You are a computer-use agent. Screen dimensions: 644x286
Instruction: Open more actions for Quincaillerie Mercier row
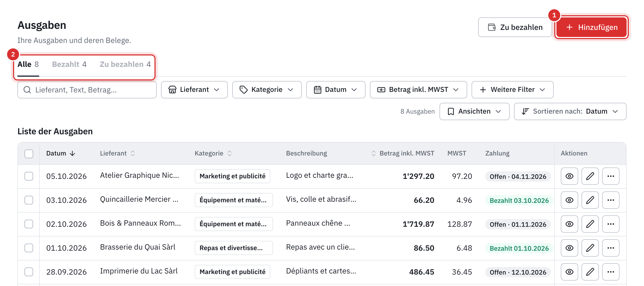point(611,200)
